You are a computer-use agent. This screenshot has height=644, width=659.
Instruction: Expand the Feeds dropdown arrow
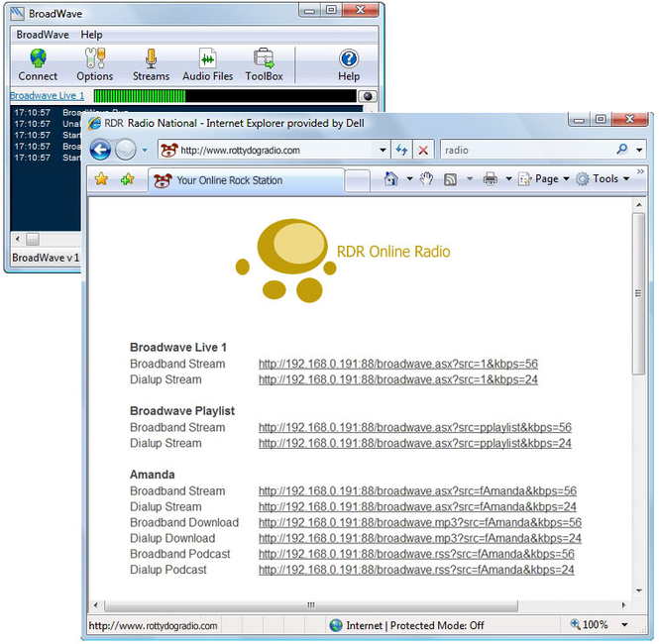pos(470,179)
